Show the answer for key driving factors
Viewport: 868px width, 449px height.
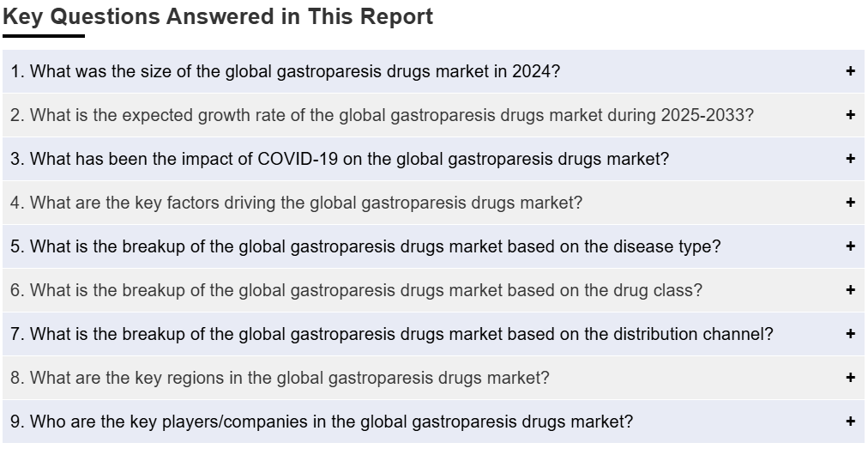[433, 203]
